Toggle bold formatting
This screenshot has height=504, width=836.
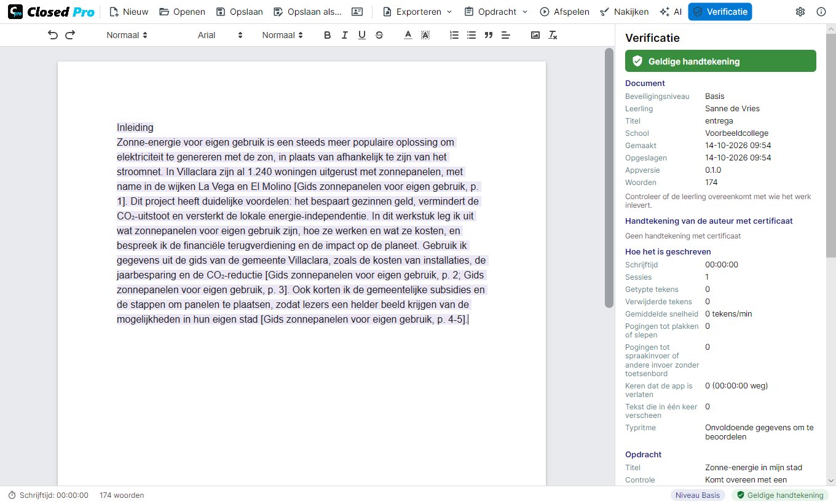tap(328, 35)
